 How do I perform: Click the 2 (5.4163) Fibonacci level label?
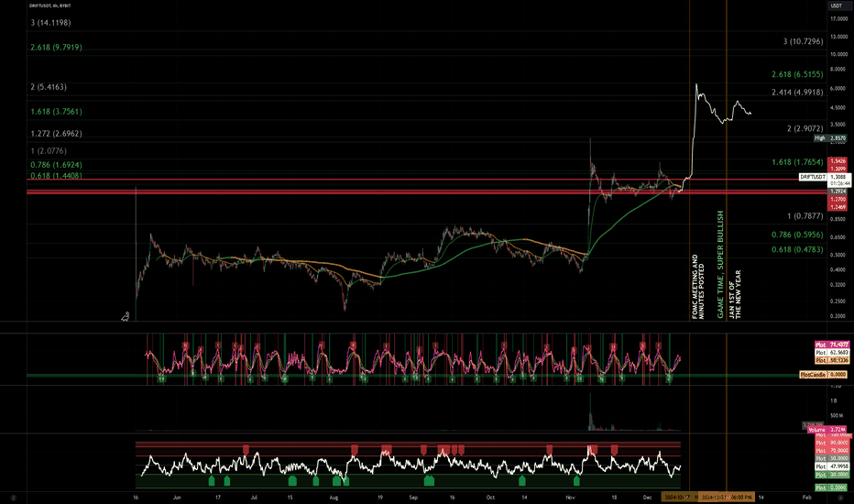tap(49, 87)
